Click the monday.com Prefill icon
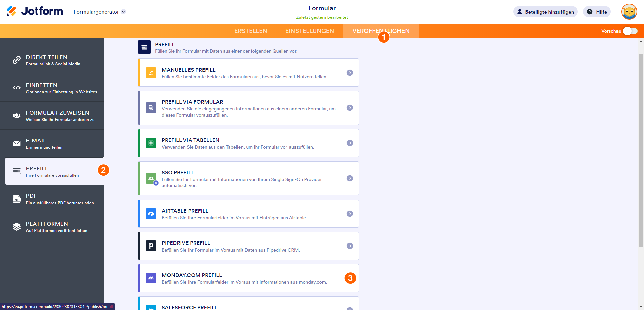The width and height of the screenshot is (644, 310). pos(151,278)
